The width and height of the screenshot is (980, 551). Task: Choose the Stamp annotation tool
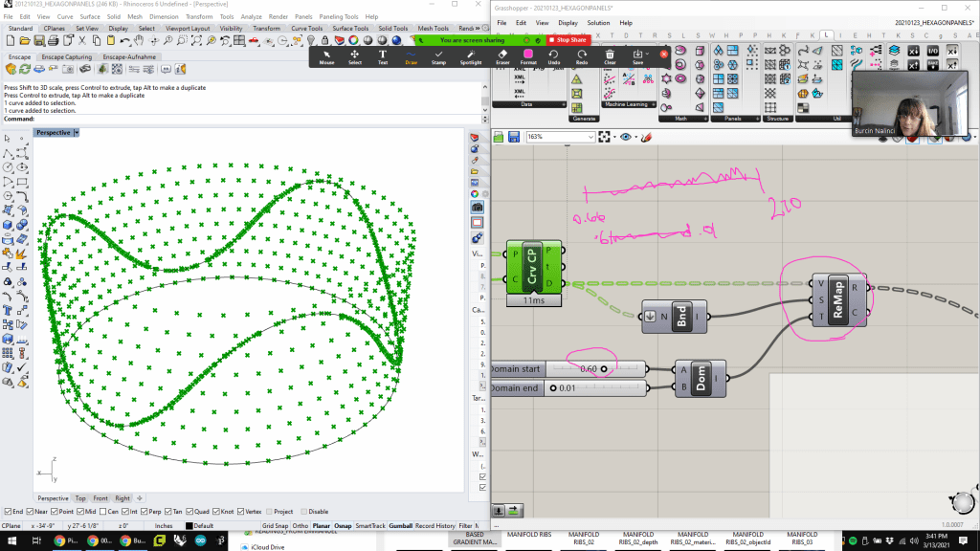point(438,55)
